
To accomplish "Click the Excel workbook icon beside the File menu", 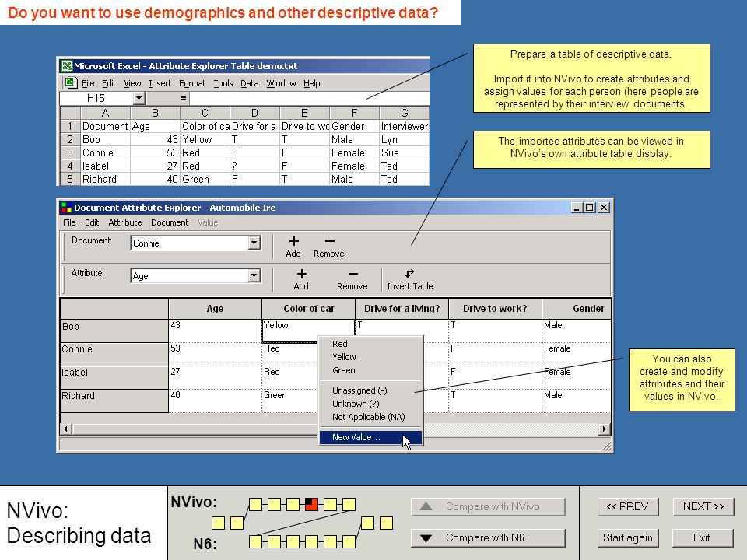I will point(72,83).
